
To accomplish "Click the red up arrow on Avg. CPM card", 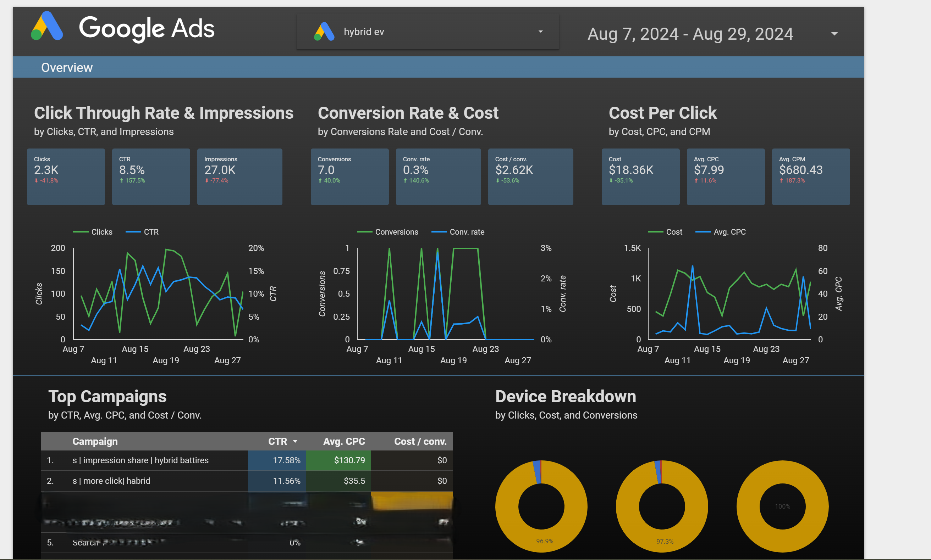I will (x=781, y=181).
